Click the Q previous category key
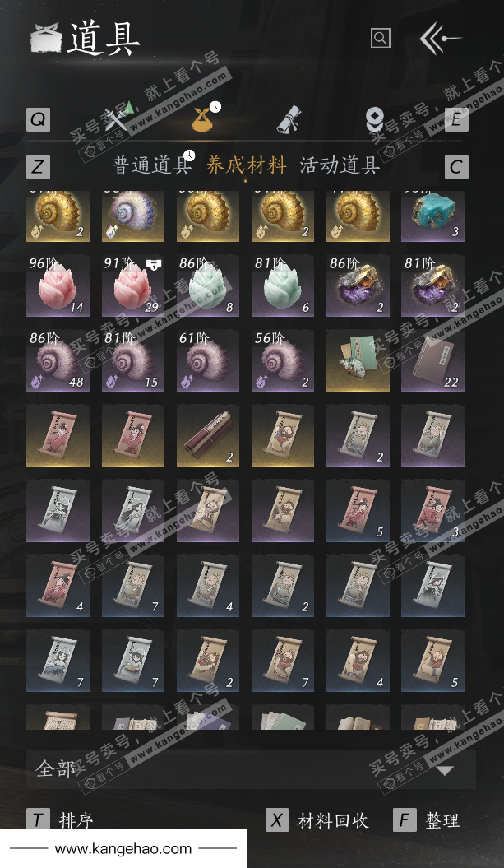 click(x=38, y=119)
